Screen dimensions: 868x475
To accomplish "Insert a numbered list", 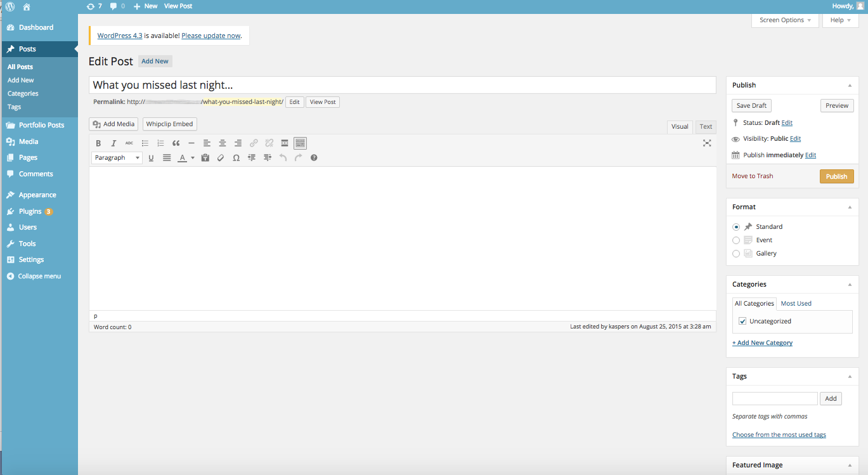I will (160, 143).
